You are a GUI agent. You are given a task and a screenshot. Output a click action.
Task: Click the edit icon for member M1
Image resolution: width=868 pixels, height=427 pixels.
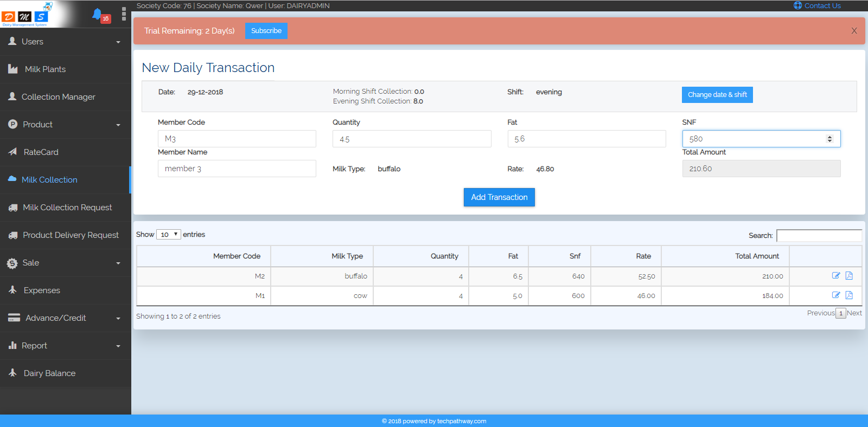[x=836, y=295]
